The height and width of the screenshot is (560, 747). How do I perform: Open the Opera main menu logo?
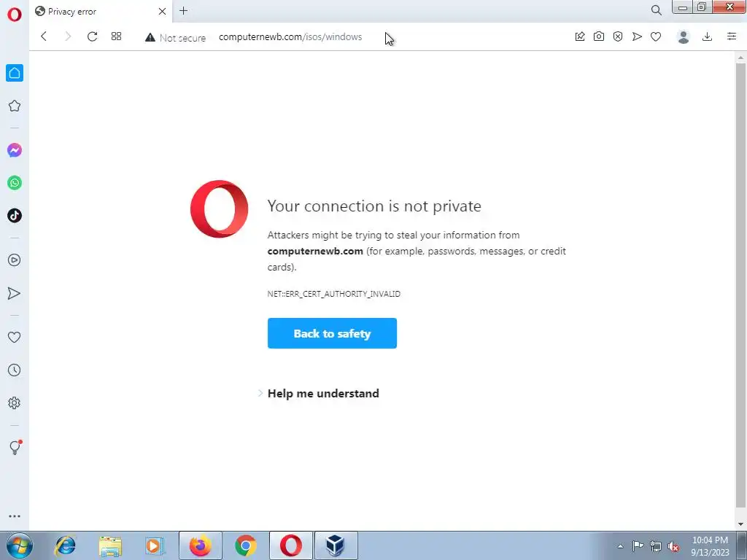tap(15, 15)
